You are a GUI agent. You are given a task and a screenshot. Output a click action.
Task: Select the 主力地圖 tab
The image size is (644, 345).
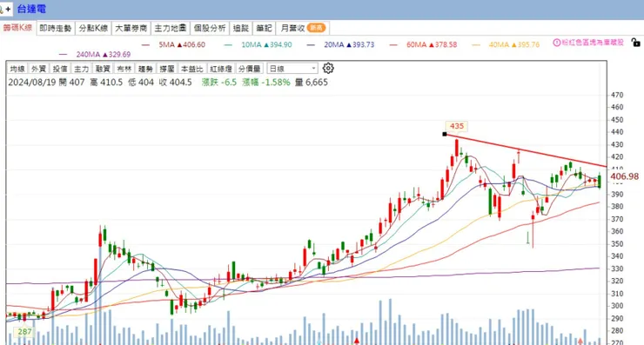click(170, 29)
